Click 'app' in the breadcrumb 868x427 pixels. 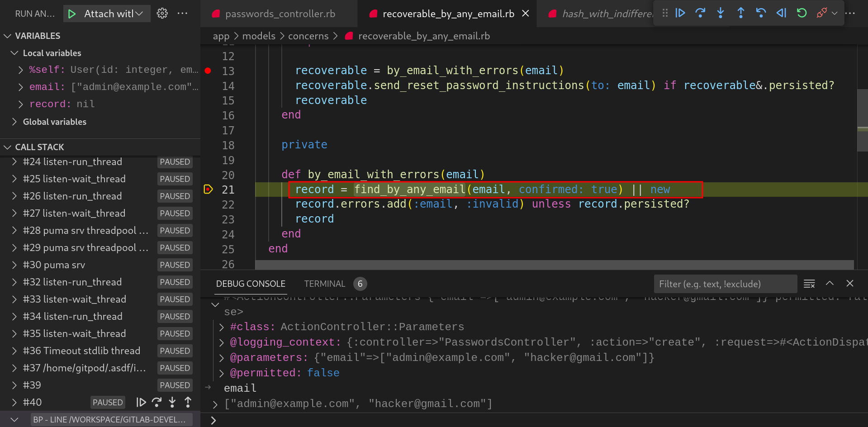pyautogui.click(x=221, y=36)
